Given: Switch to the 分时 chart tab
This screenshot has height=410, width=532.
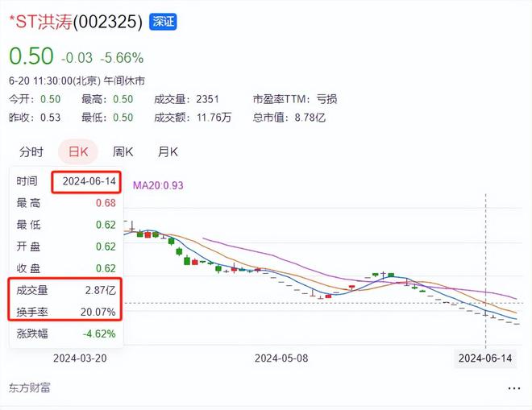Looking at the screenshot, I should tap(31, 151).
